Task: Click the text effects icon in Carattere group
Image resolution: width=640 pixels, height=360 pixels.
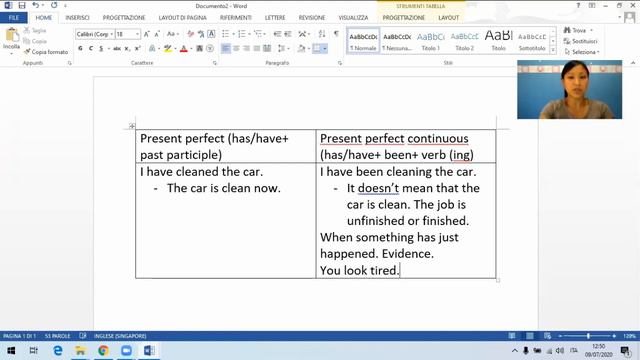Action: (152, 49)
